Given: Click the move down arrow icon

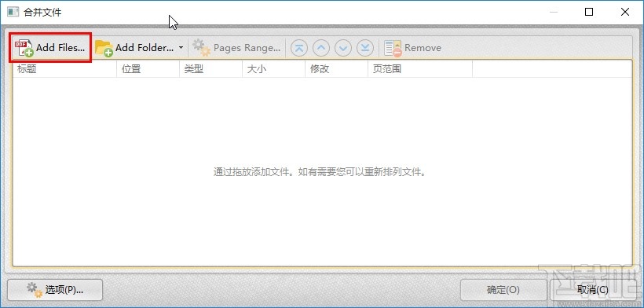Looking at the screenshot, I should coord(343,48).
